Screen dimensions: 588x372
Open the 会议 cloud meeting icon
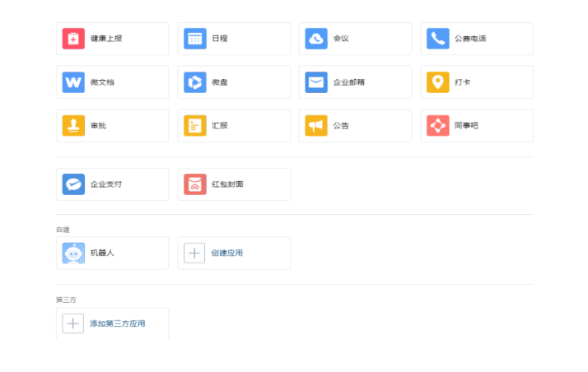point(316,39)
